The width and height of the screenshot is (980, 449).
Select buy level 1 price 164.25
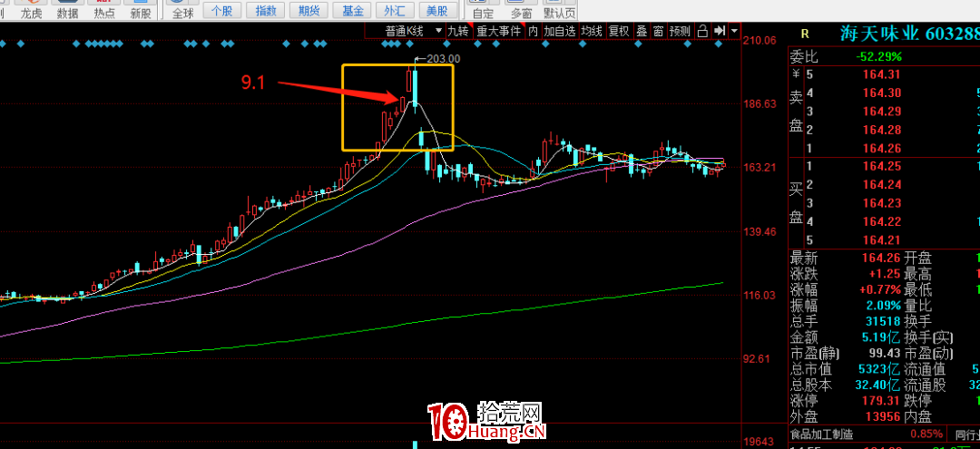point(884,167)
